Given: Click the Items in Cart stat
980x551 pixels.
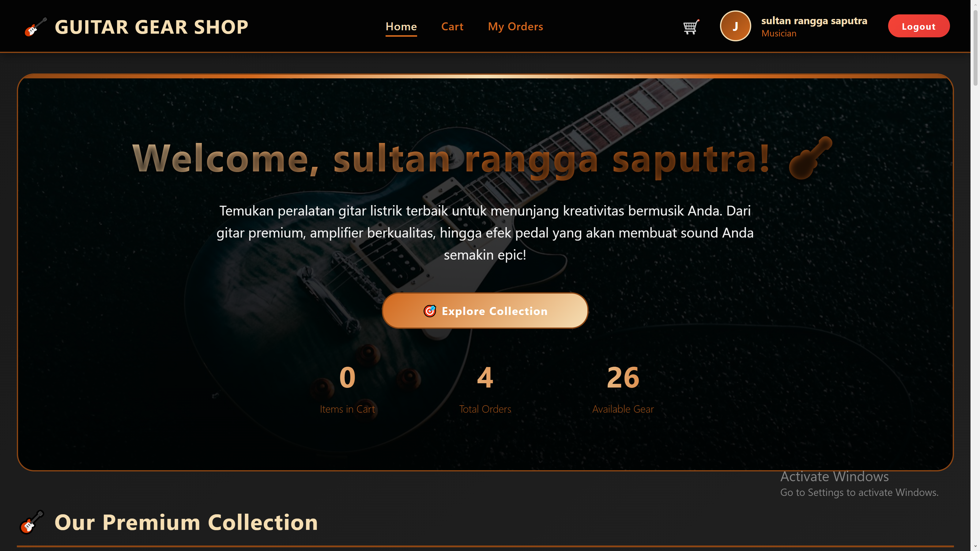Looking at the screenshot, I should pyautogui.click(x=347, y=409).
